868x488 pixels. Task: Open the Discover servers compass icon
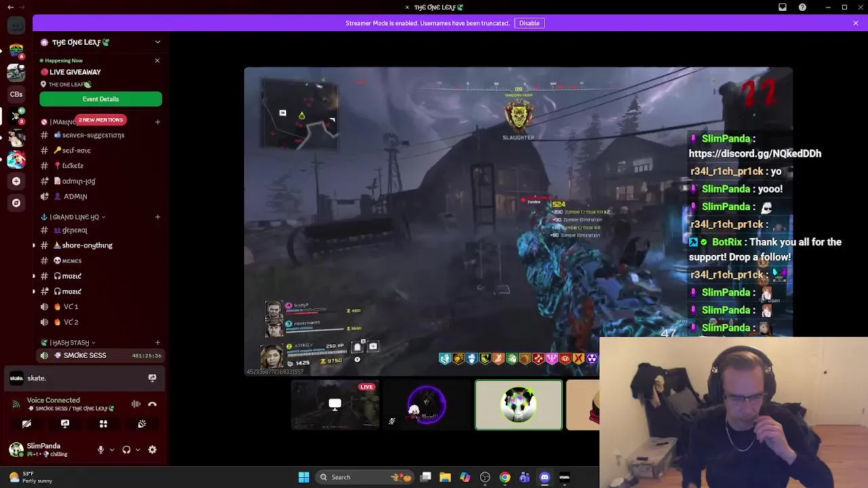pyautogui.click(x=16, y=203)
